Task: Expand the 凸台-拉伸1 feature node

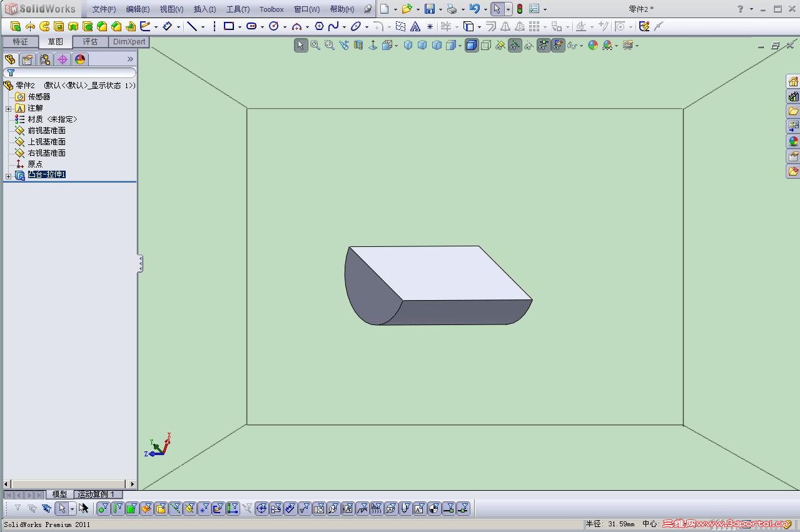Action: [x=8, y=176]
